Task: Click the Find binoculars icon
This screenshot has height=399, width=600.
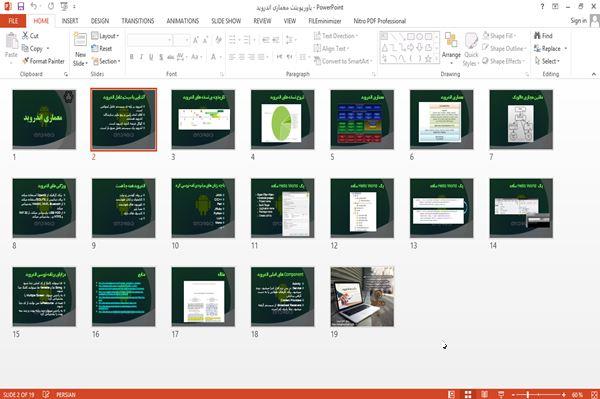Action: tap(537, 36)
